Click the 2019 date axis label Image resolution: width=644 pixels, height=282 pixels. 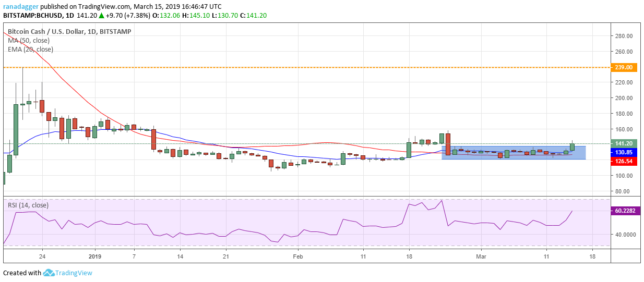[95, 256]
